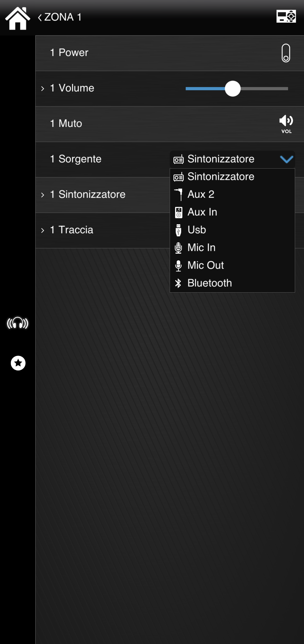The image size is (304, 644).
Task: Open the audio headphones sidebar icon
Action: coord(18,323)
